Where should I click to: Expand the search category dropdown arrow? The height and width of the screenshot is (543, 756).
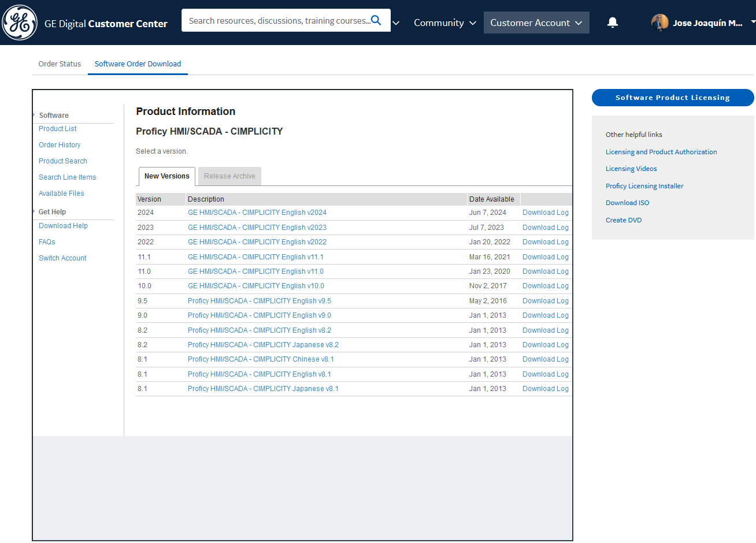[x=396, y=23]
